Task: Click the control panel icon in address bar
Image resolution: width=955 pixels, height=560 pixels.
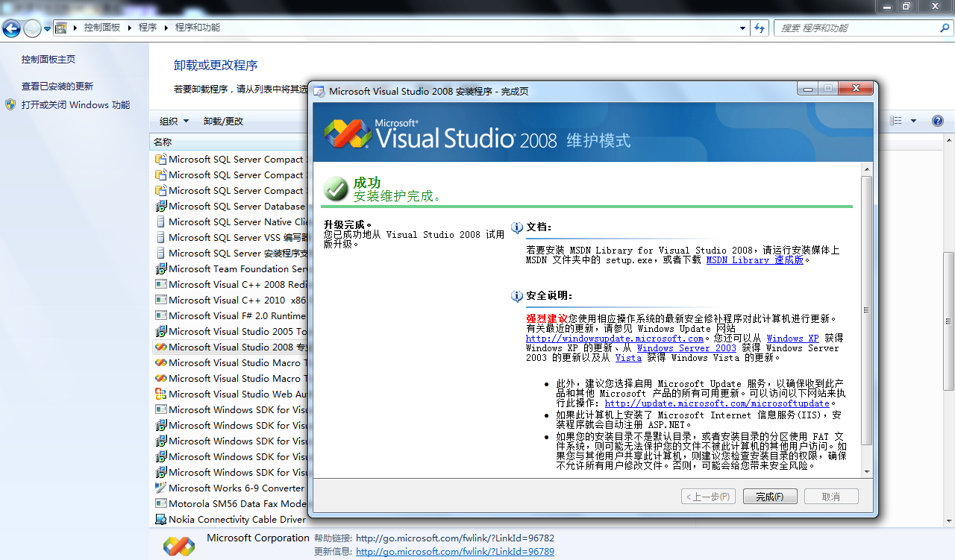Action: pos(61,28)
